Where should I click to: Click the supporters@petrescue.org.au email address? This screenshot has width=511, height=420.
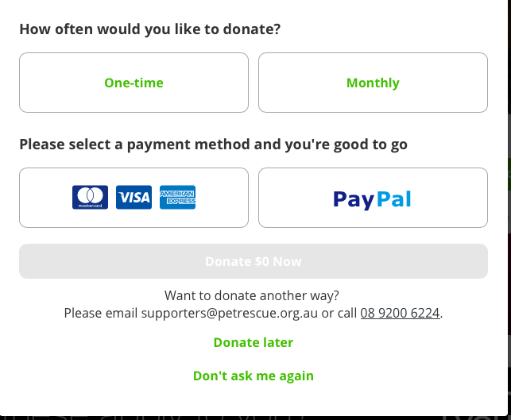point(230,313)
